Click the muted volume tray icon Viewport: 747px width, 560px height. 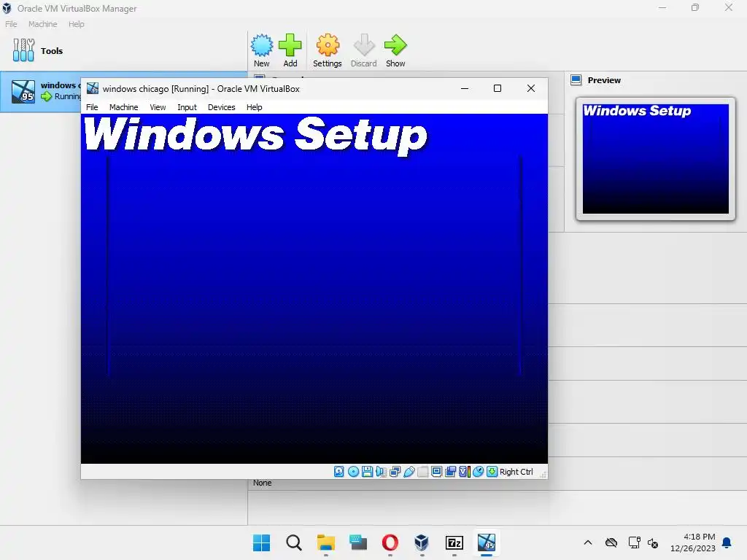[x=653, y=542]
